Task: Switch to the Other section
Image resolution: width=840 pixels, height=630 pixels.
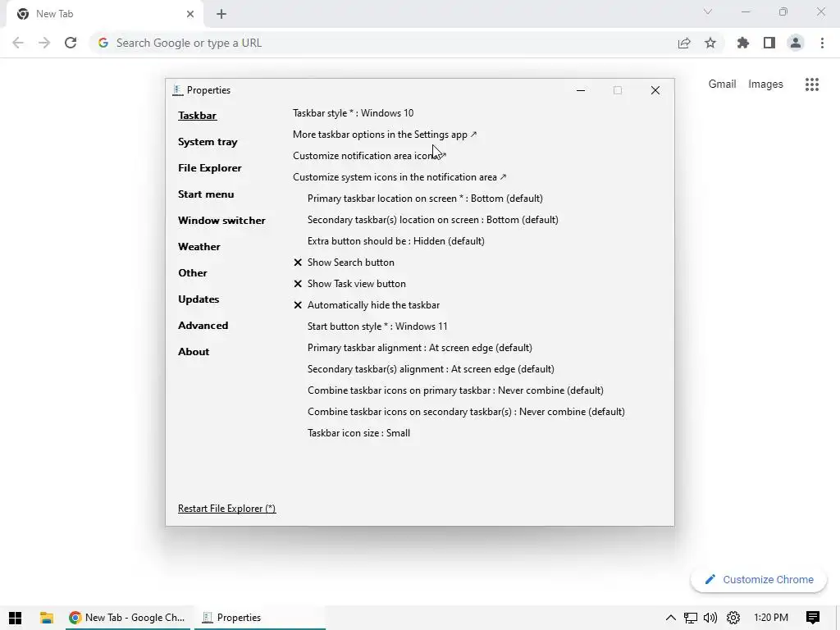Action: (x=192, y=273)
